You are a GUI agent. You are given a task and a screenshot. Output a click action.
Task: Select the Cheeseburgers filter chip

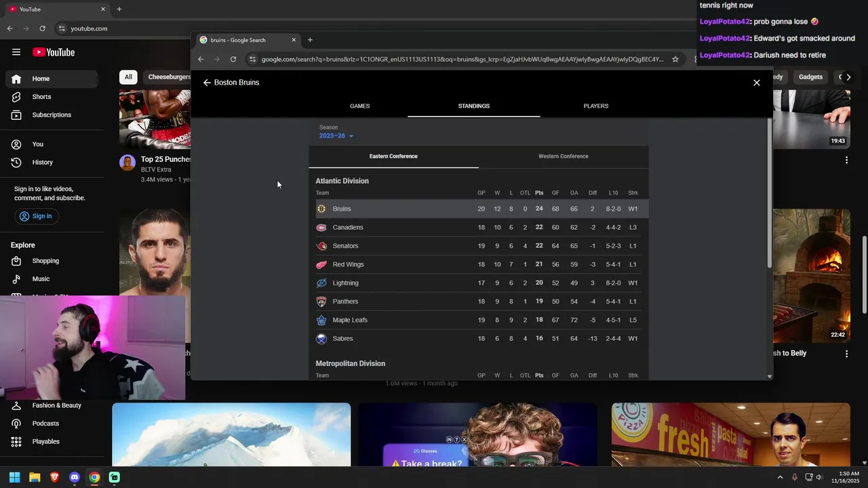[167, 77]
